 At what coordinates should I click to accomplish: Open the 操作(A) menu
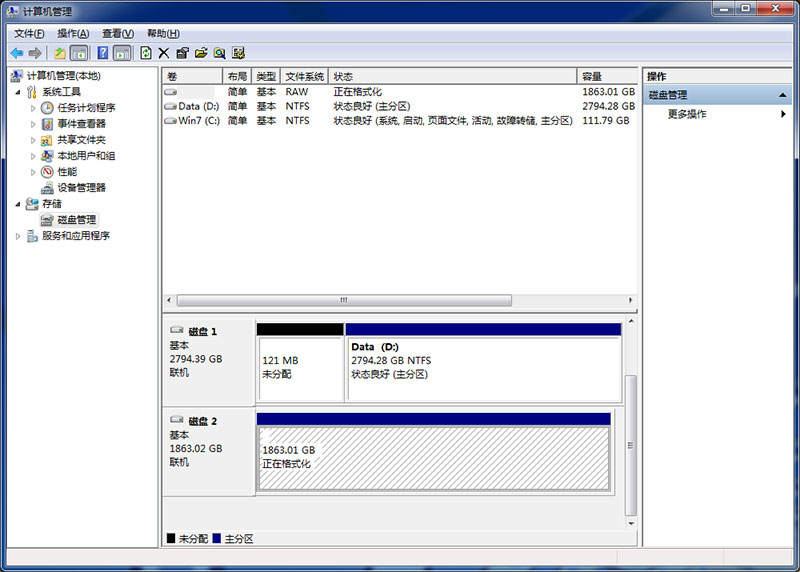click(x=73, y=33)
